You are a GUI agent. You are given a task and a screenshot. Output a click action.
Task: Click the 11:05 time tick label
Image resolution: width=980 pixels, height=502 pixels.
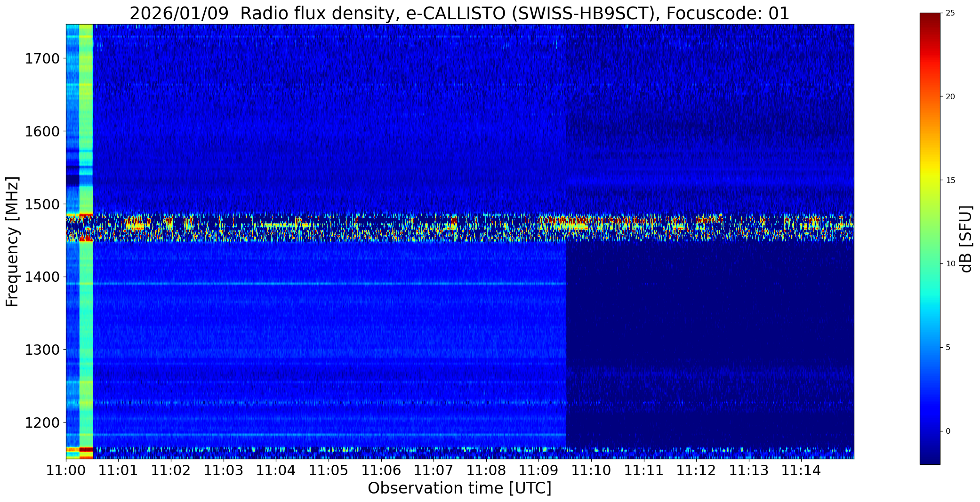[329, 470]
